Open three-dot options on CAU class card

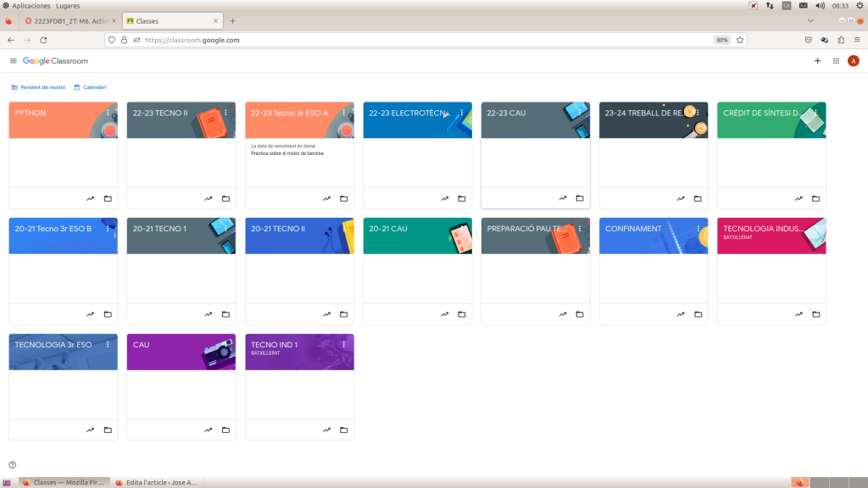pos(225,345)
